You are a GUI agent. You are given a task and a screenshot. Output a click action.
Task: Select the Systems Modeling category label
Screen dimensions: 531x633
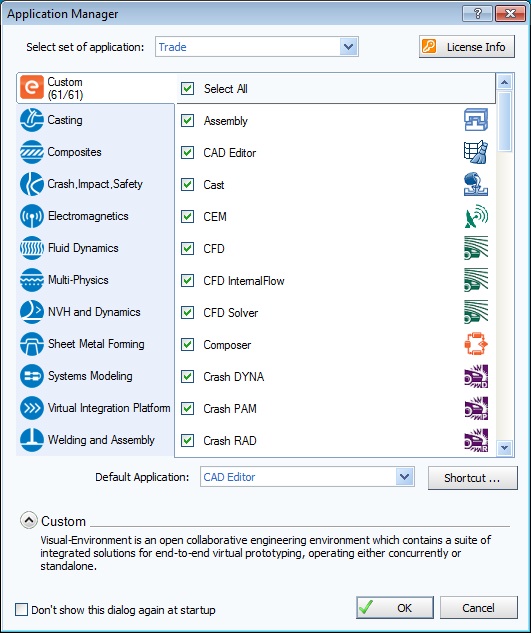tap(90, 376)
